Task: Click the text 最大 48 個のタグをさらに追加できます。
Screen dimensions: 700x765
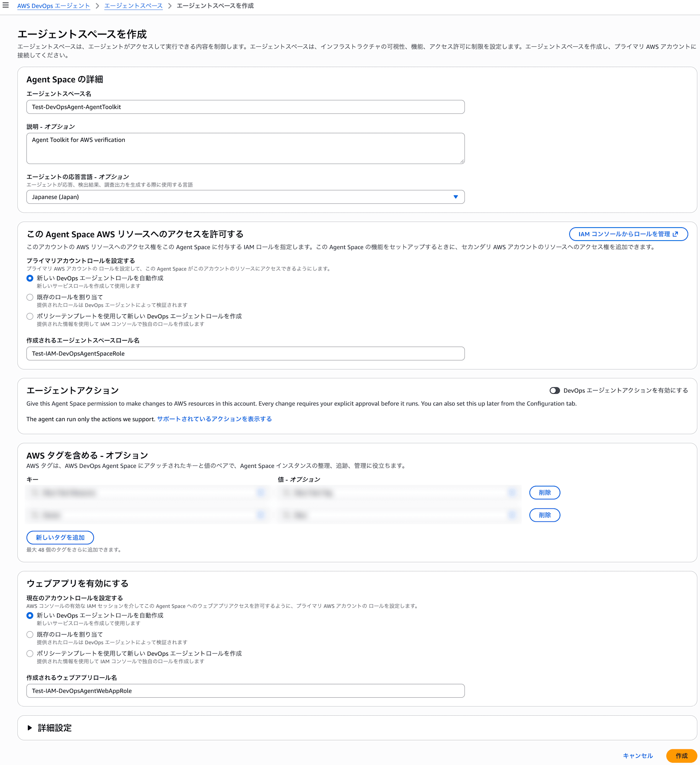Action: click(x=74, y=550)
